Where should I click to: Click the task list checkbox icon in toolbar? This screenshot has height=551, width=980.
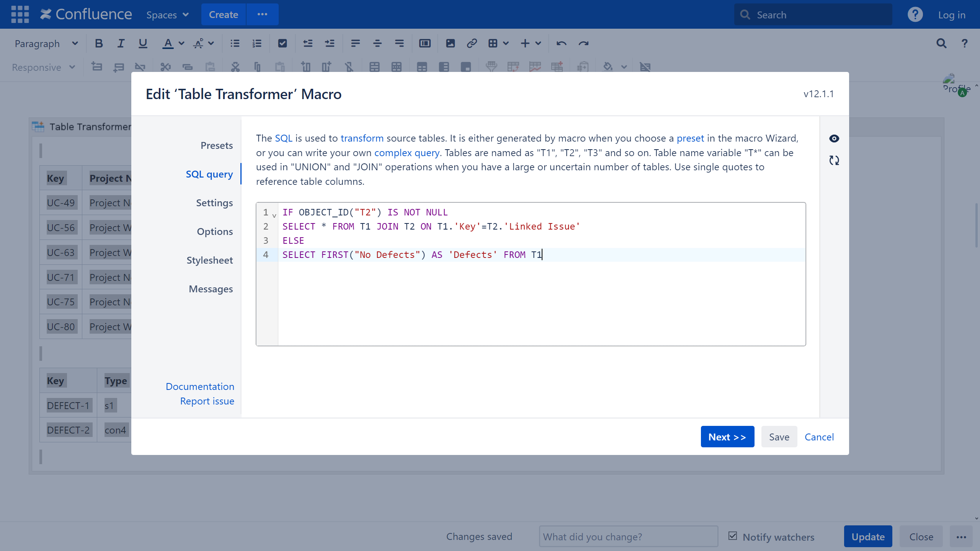tap(282, 44)
